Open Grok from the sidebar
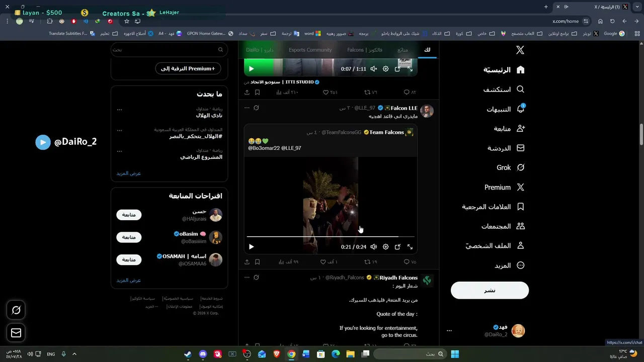Screen dimensions: 644x362 coord(511,167)
